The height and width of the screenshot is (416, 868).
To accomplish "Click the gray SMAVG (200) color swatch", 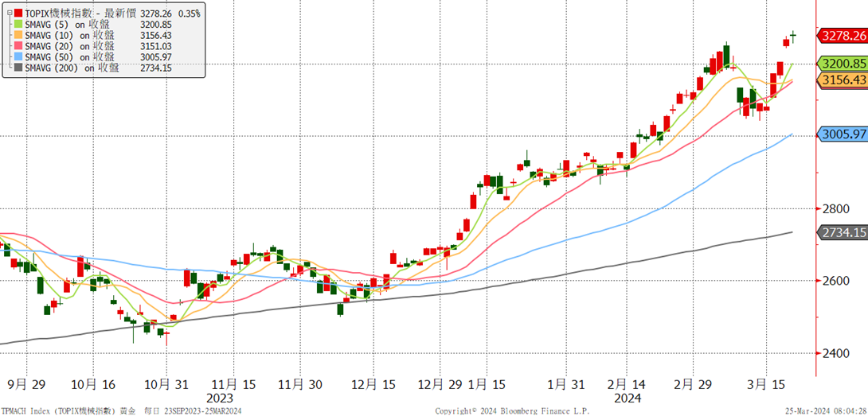I will 19,68.
